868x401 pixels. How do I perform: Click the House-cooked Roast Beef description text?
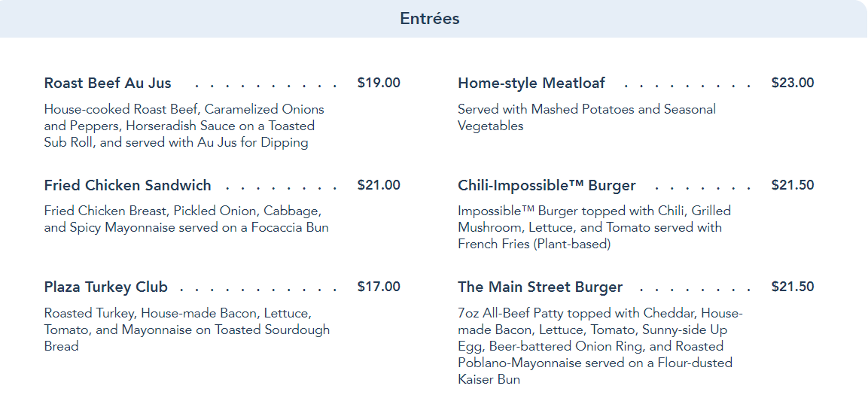(x=184, y=126)
